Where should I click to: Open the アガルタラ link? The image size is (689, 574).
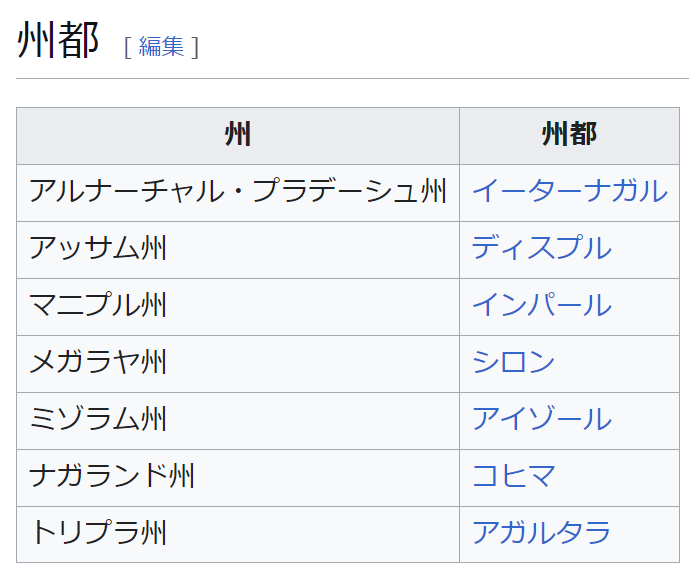541,533
